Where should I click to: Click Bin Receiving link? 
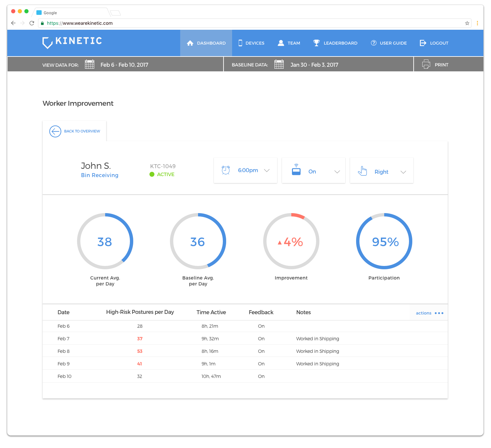point(100,175)
